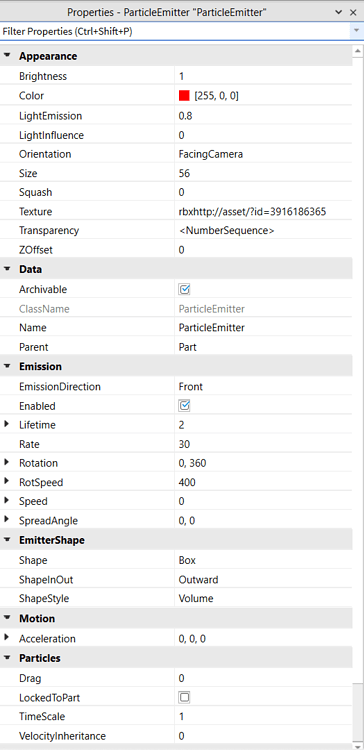Close the Properties panel
Viewport: 364px width, 750px height.
click(353, 13)
